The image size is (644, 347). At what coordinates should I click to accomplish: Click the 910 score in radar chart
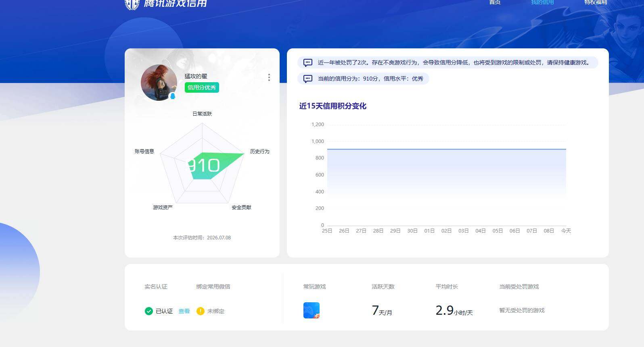[x=204, y=166]
